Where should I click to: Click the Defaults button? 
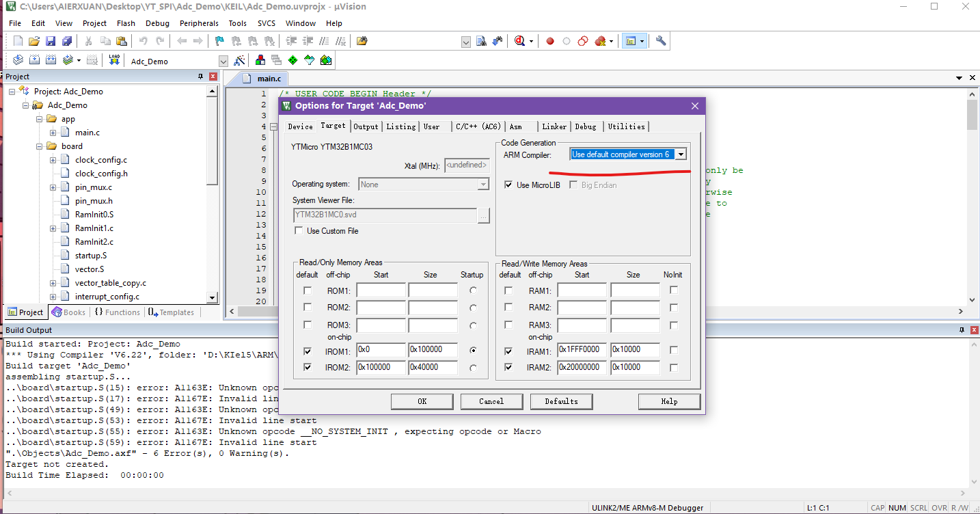pyautogui.click(x=561, y=401)
